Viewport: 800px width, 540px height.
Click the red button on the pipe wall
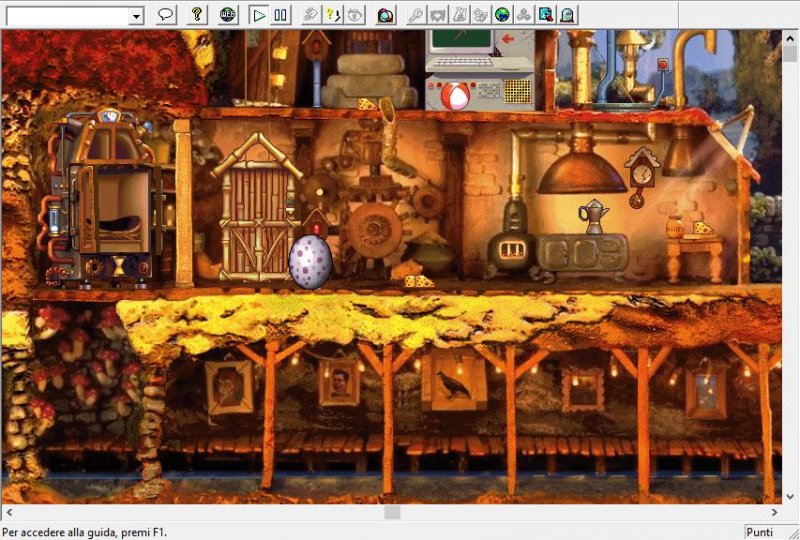click(664, 64)
